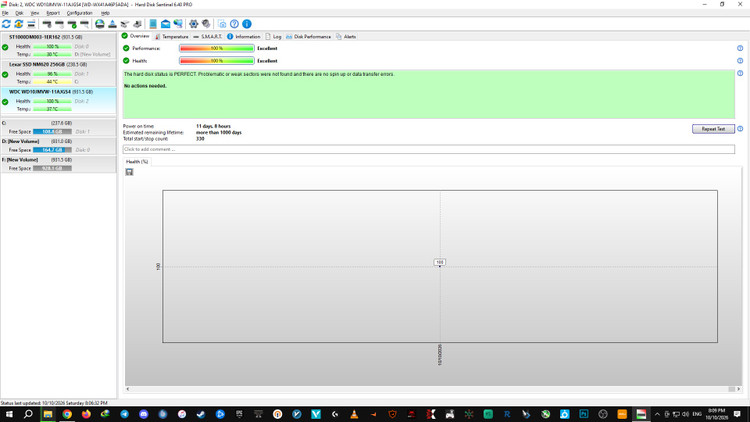
Task: Switch to the Information tab
Action: pyautogui.click(x=243, y=36)
